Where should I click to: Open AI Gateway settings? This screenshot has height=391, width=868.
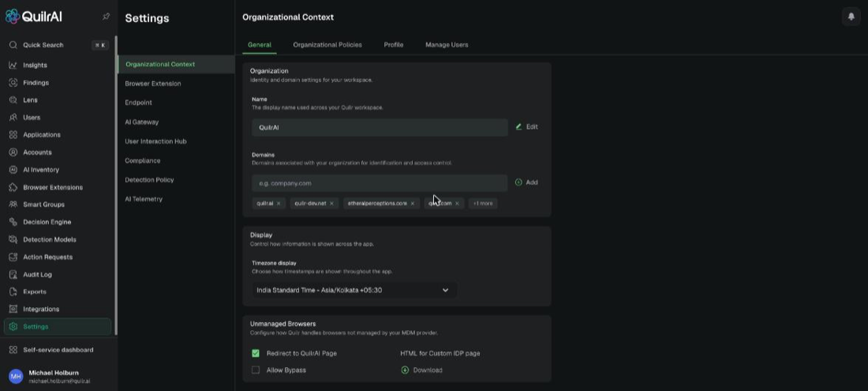coord(142,122)
